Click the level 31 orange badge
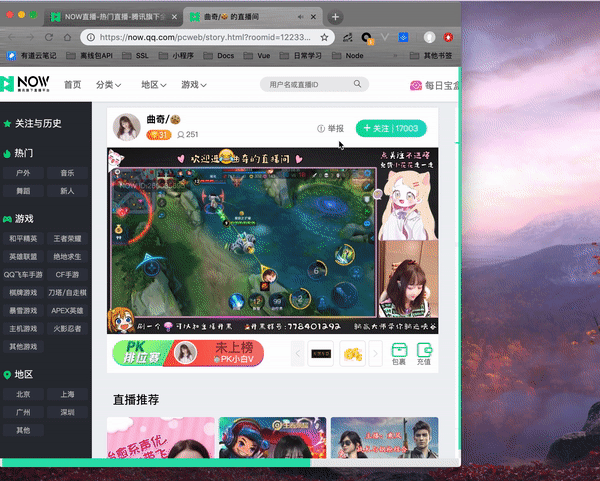Viewport: 600px width, 481px height. [159, 135]
